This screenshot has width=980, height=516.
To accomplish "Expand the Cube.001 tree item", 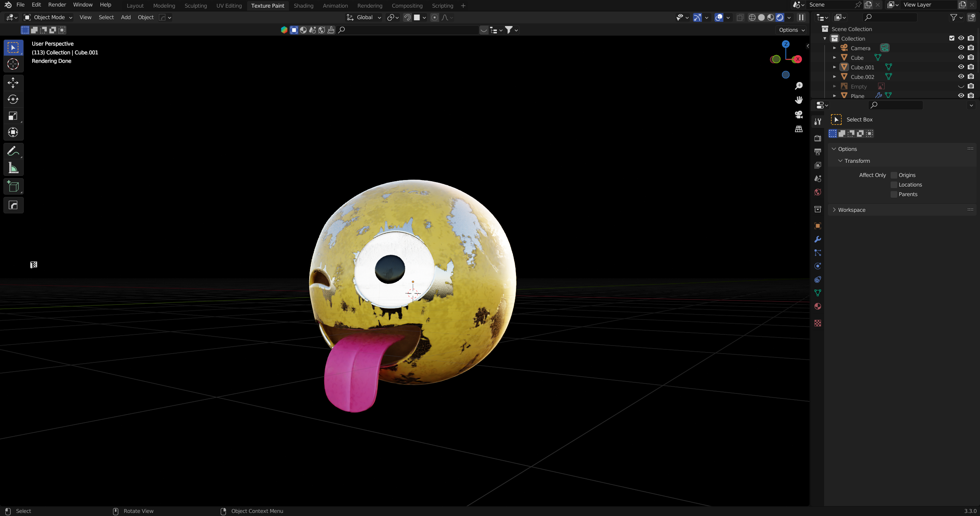I will click(x=834, y=67).
